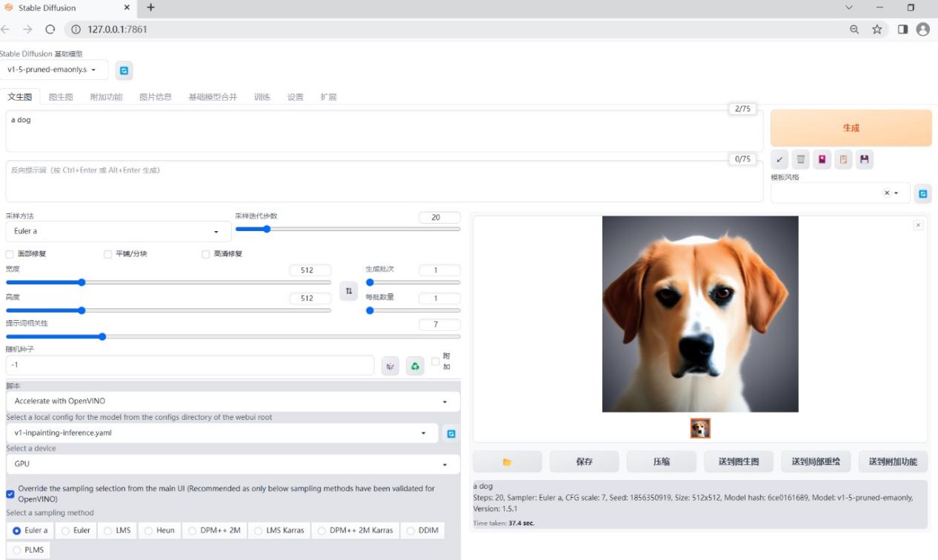
Task: Click the refresh checkpoint model icon
Action: point(124,70)
